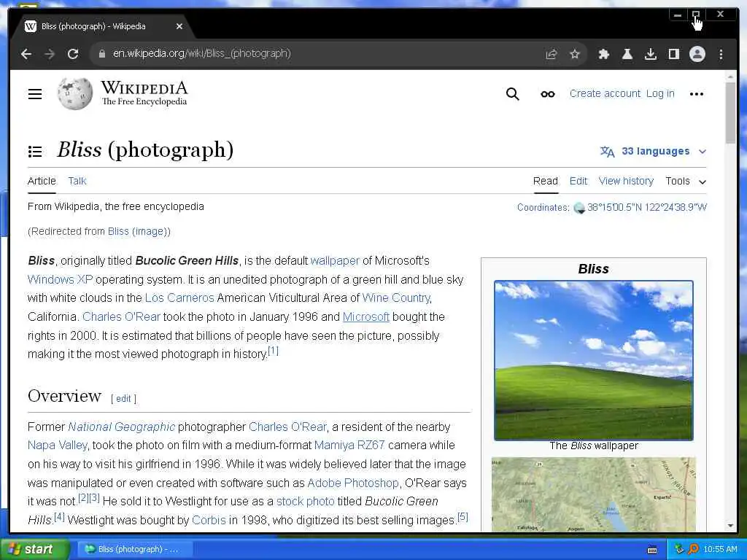View site info via lock icon
The width and height of the screenshot is (747, 560).
pos(101,54)
